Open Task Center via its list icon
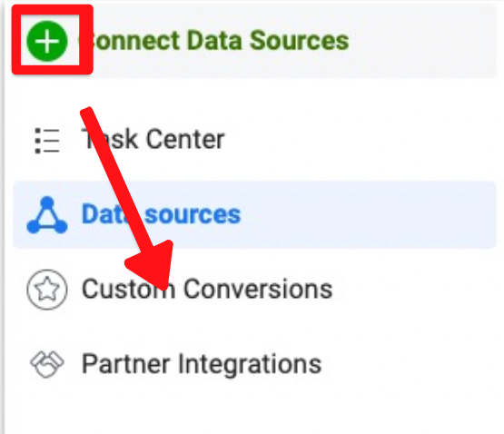Image resolution: width=504 pixels, height=434 pixels. 47,141
